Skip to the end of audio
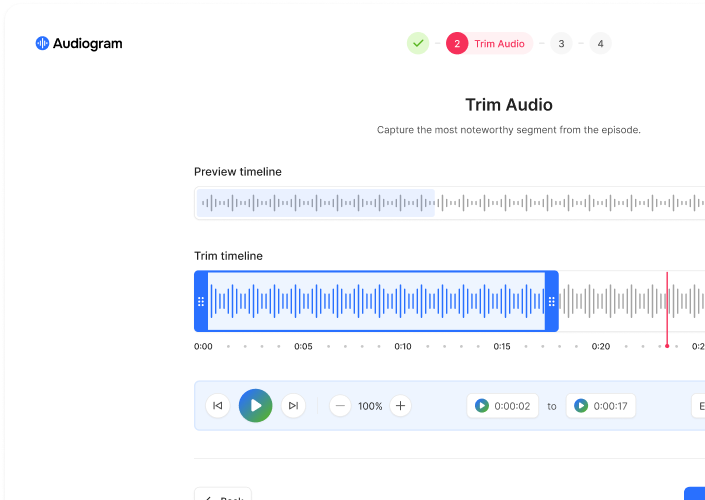 pos(292,406)
